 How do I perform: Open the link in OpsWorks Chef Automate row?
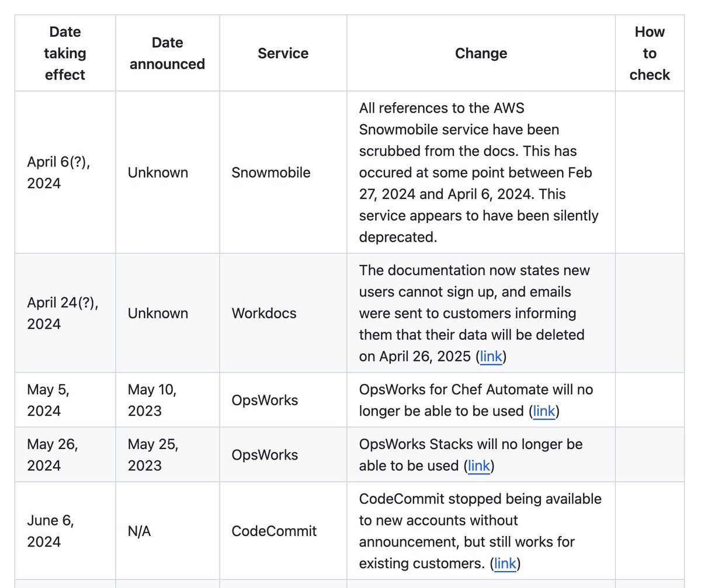(544, 411)
